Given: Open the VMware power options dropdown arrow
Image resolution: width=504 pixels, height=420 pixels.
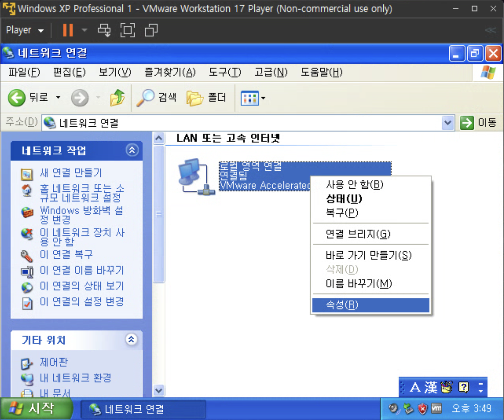Looking at the screenshot, I should point(85,30).
